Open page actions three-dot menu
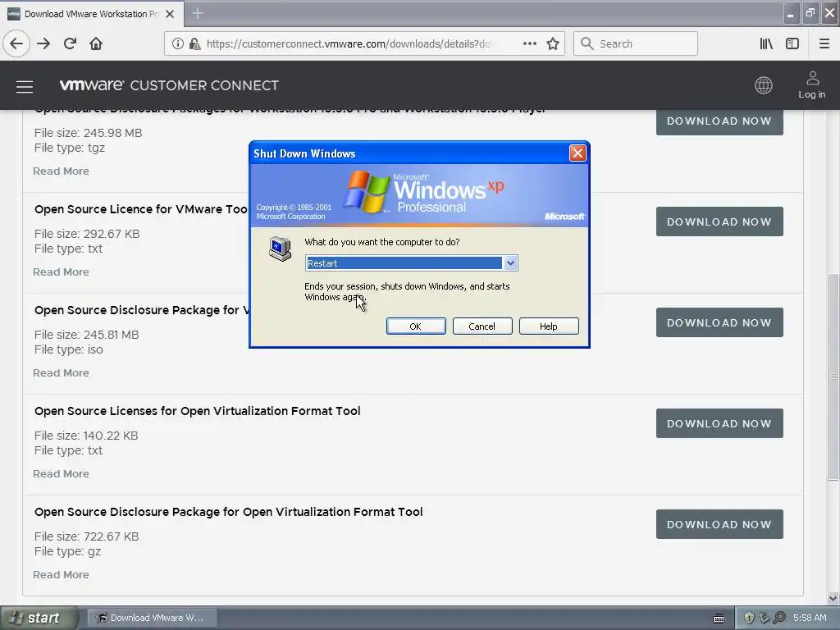Viewport: 840px width, 630px height. 530,43
